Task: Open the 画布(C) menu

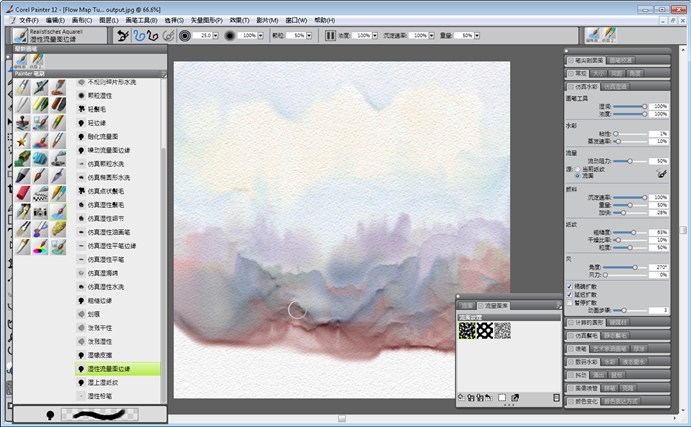Action: pos(82,20)
